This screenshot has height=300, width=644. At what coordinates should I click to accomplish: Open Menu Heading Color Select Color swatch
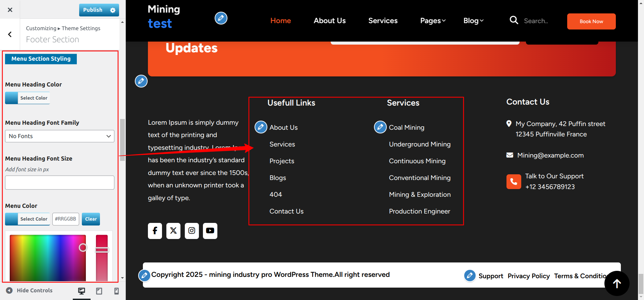[28, 98]
